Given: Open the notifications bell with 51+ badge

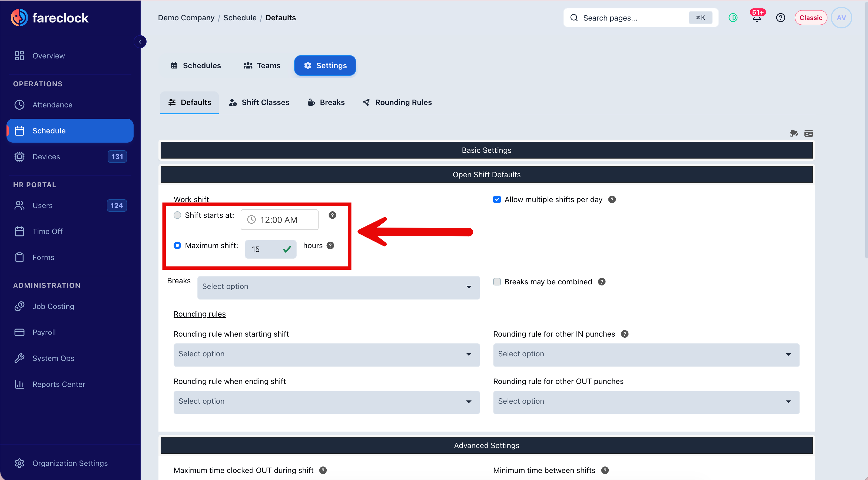Looking at the screenshot, I should [x=757, y=17].
